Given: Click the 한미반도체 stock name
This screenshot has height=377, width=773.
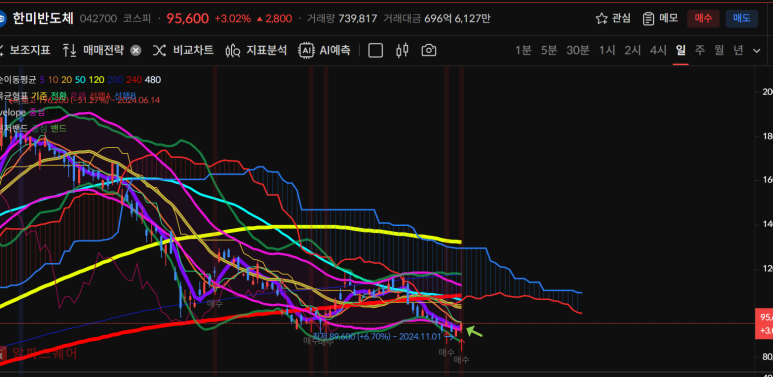Looking at the screenshot, I should 43,19.
